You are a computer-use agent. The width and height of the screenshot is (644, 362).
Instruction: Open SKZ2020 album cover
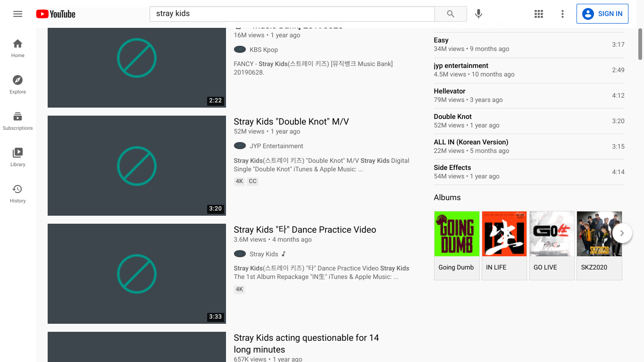point(599,234)
